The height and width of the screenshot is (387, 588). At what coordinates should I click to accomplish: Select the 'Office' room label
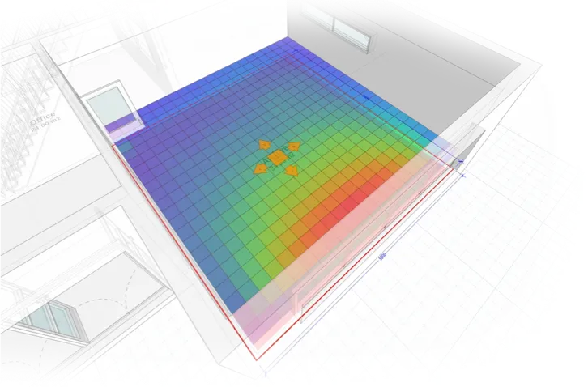(x=43, y=118)
